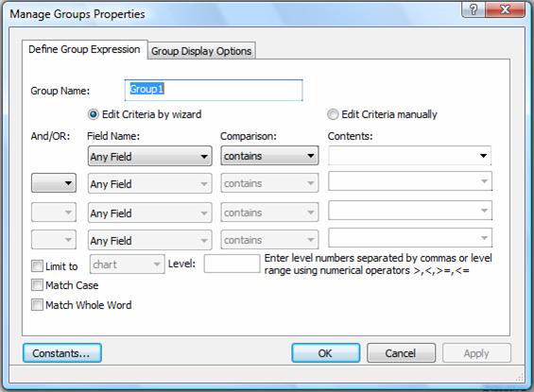Click the help question mark icon

(474, 9)
